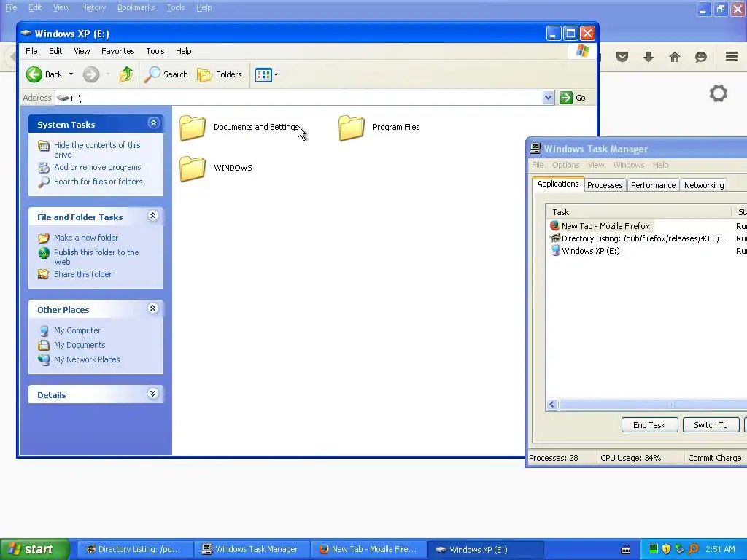Select the Program Files folder icon
This screenshot has height=560, width=747.
pyautogui.click(x=352, y=128)
